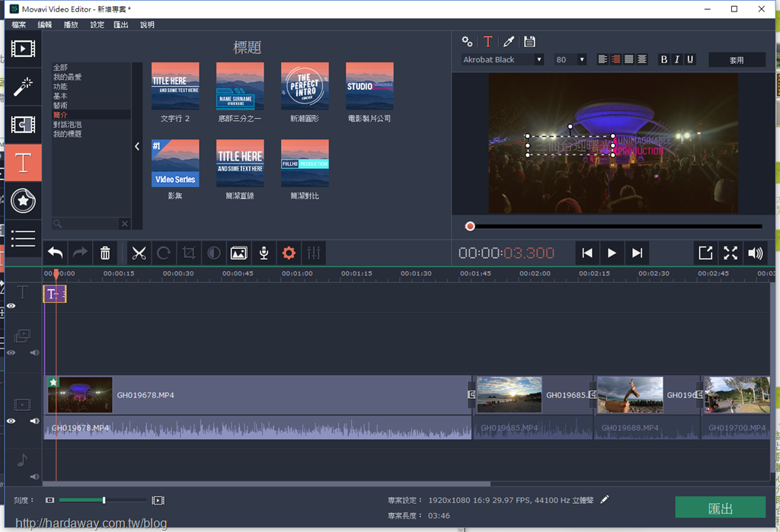Adjust the timeline zoom scale slider
The width and height of the screenshot is (780, 532).
tap(104, 500)
